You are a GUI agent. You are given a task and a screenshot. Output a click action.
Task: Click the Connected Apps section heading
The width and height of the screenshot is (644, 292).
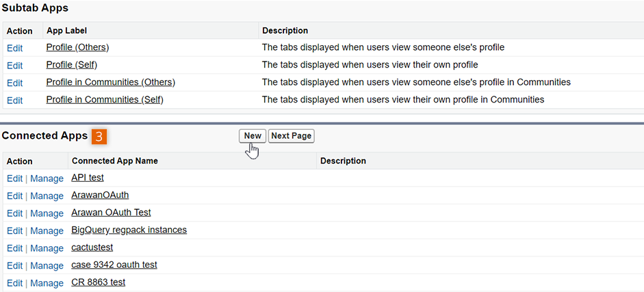44,136
